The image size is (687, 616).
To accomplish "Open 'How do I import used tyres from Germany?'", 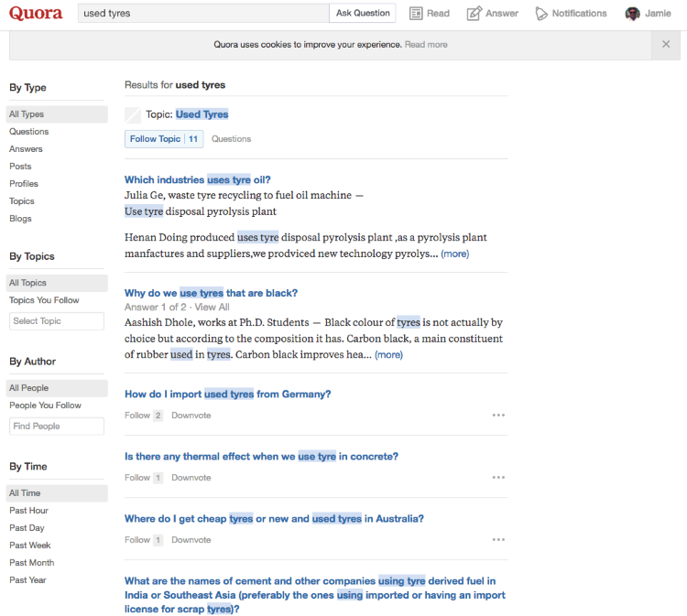I will click(x=228, y=394).
